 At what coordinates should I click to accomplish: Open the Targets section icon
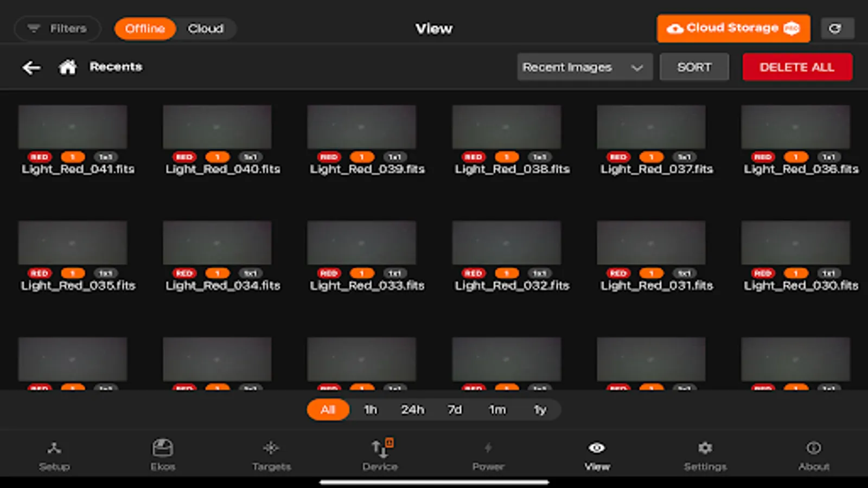point(271,448)
